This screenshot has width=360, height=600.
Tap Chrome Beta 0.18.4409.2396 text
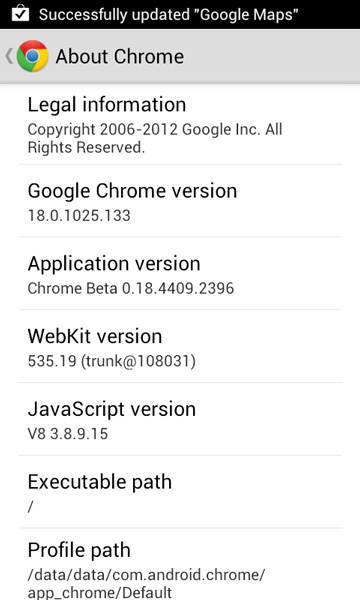pos(130,289)
